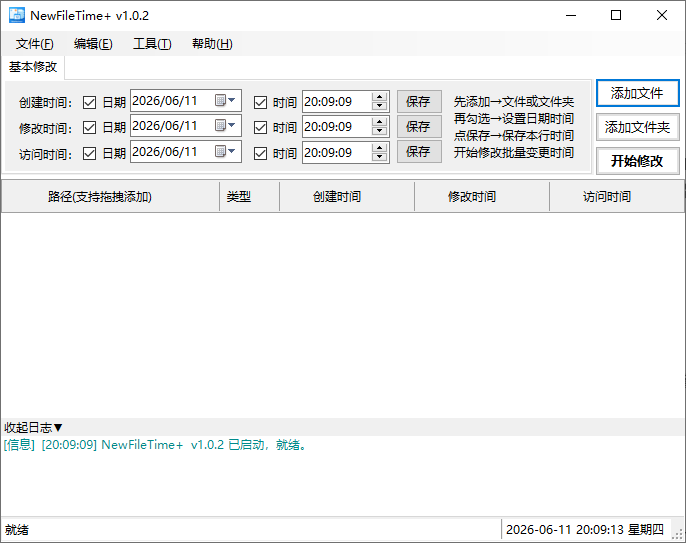The image size is (686, 543).
Task: Collapse the log via 收起日志▼
Action: 34,427
